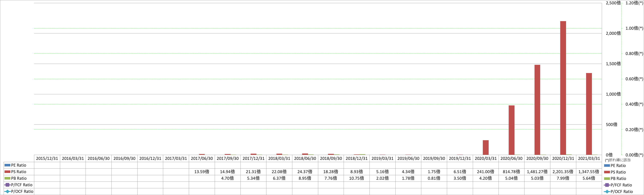
Task: Click the green PB Ratio swatch in the table's legend column
Action: (7, 178)
